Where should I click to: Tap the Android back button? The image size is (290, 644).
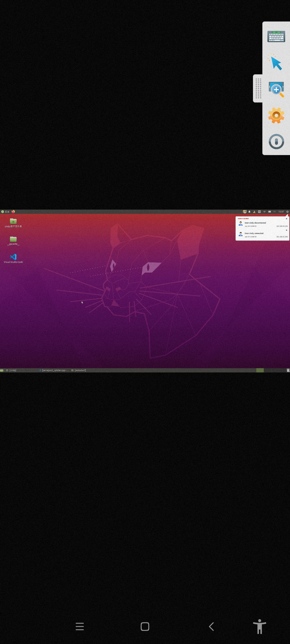point(211,627)
